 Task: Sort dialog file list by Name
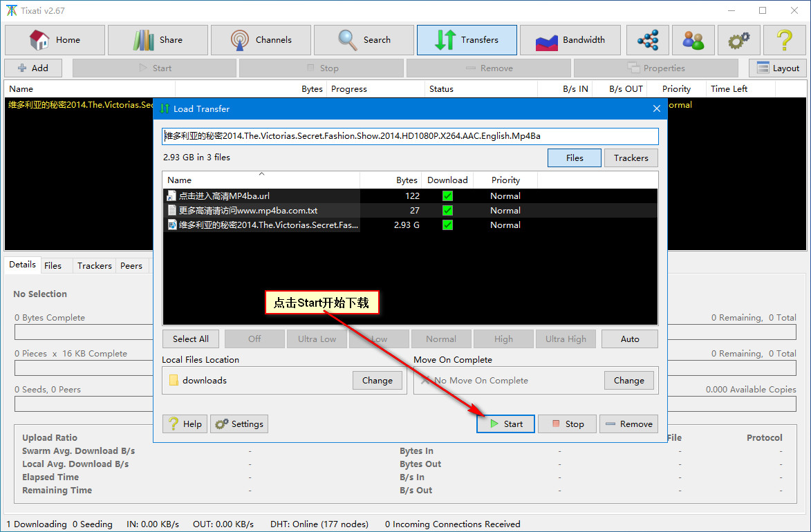pos(261,180)
